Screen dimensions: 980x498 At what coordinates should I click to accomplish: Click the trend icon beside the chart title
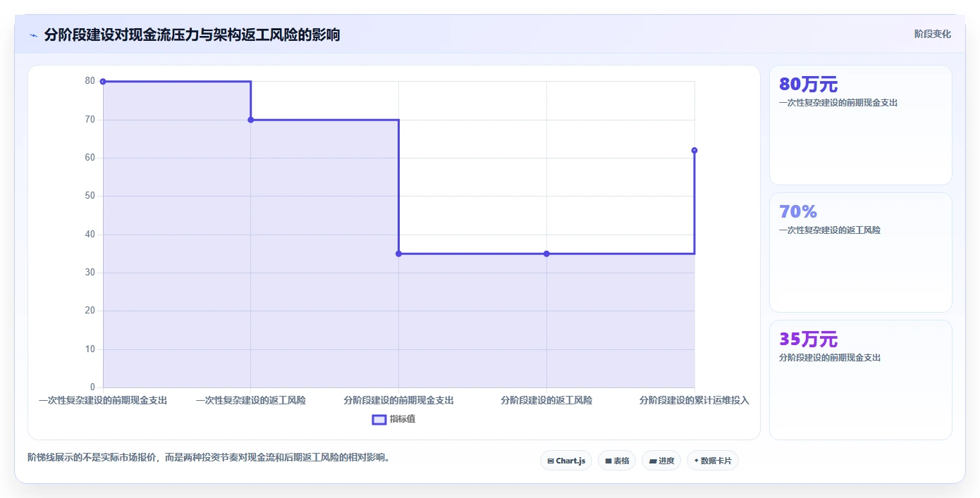pos(33,35)
